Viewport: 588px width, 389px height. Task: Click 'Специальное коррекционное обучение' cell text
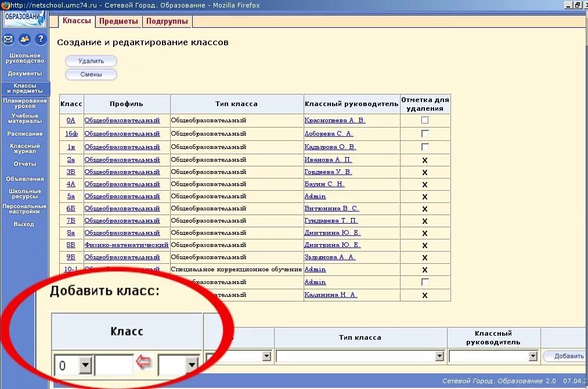(236, 269)
